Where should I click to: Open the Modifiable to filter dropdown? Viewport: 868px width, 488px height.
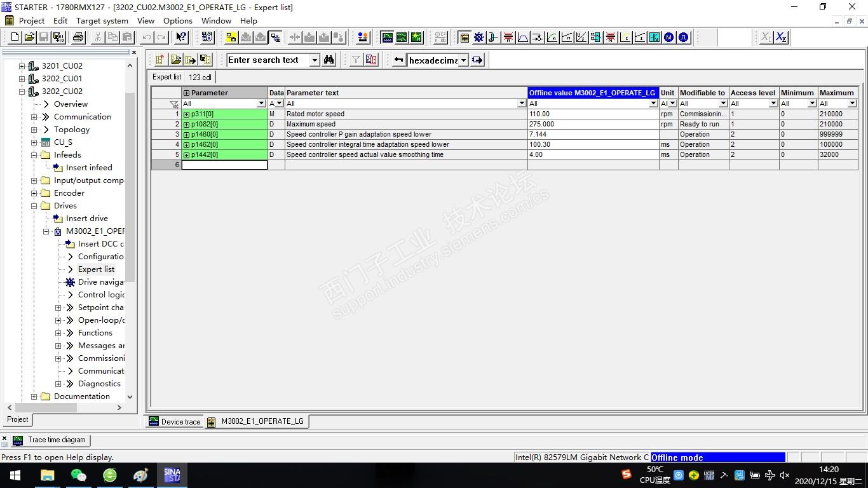tap(723, 104)
